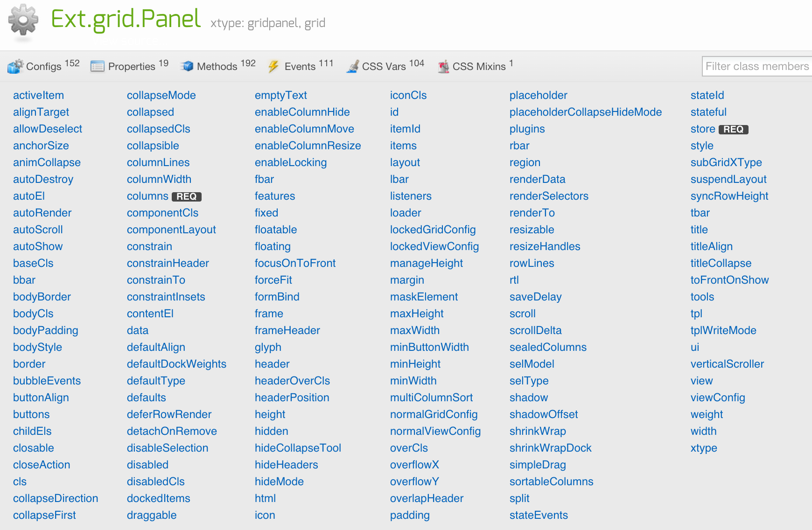Click the sortableColumns config link

[551, 481]
